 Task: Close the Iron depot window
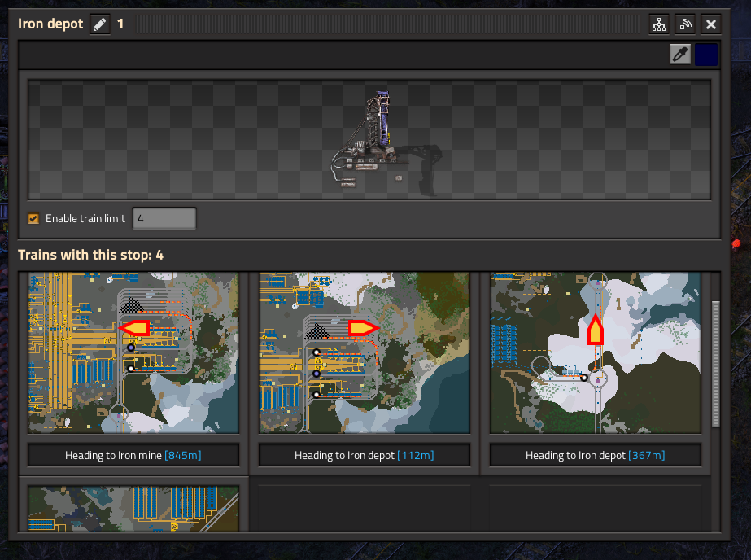tap(711, 24)
